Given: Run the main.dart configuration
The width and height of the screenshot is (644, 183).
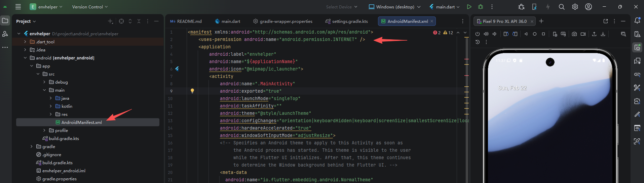Looking at the screenshot, I should click(x=469, y=7).
